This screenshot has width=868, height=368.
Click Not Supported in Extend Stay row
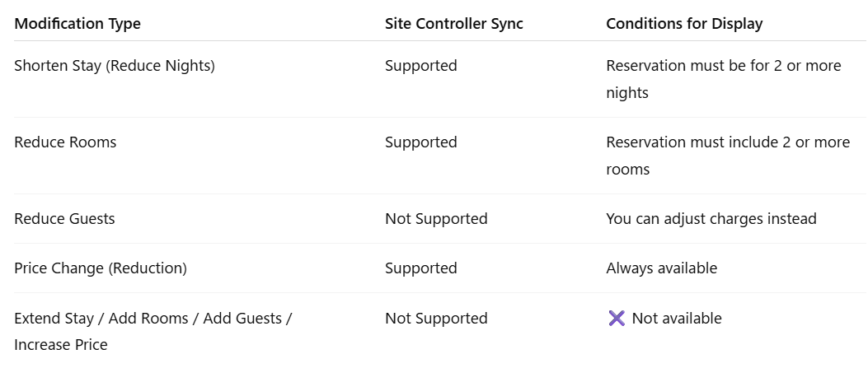point(436,319)
